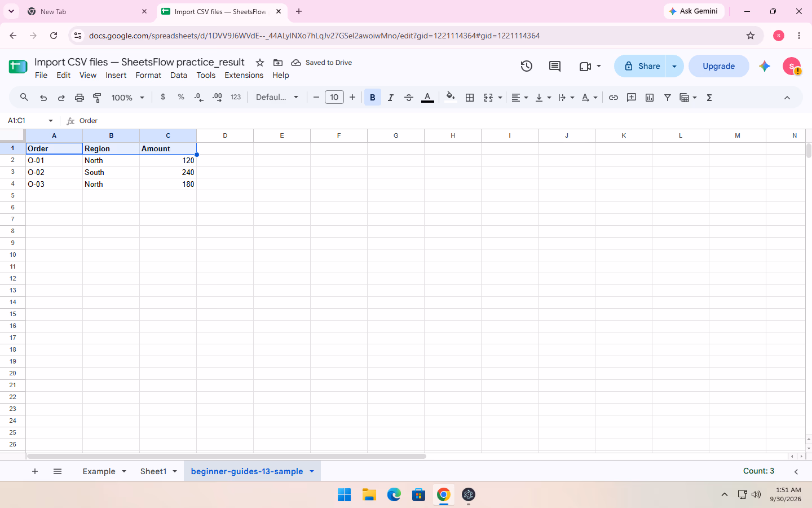
Task: Open the Share options dropdown arrow
Action: pyautogui.click(x=674, y=66)
